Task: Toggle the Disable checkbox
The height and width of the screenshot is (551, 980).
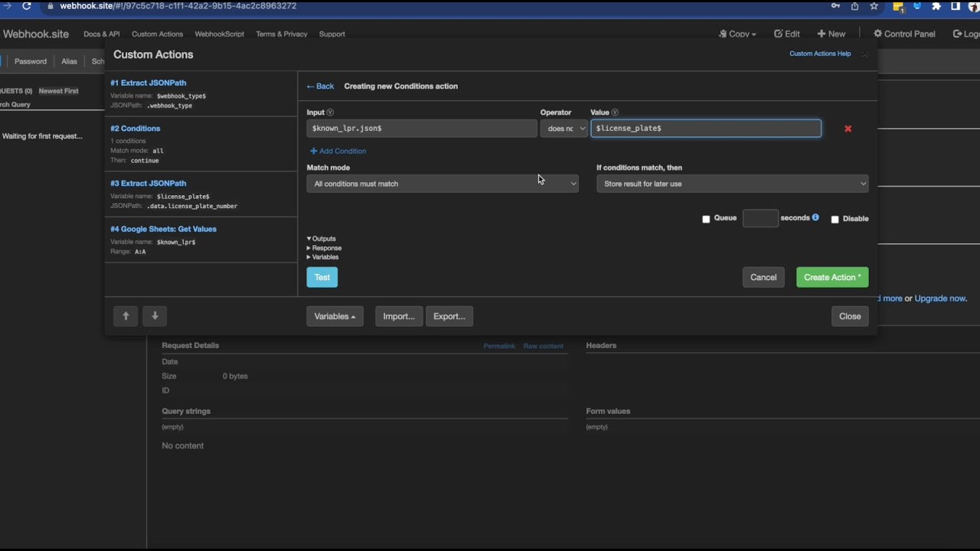Action: [x=835, y=219]
